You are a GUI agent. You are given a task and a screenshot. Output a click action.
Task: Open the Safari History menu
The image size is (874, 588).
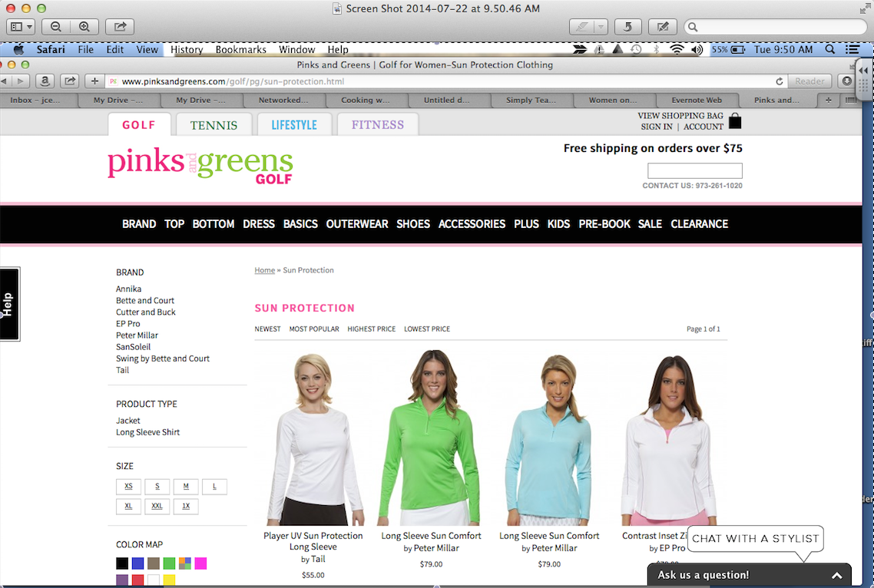187,50
